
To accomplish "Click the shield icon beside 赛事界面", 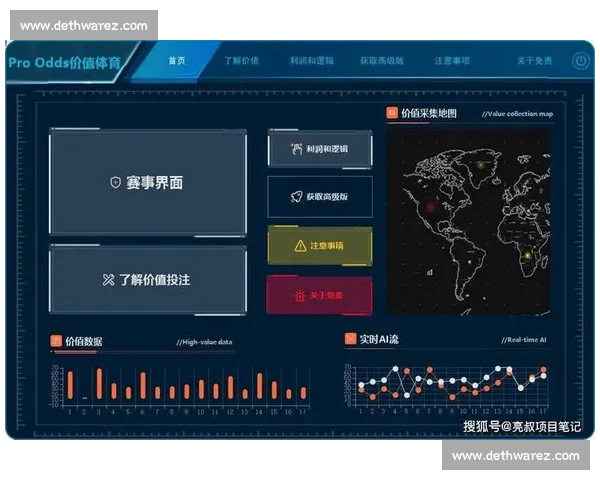I will point(115,182).
